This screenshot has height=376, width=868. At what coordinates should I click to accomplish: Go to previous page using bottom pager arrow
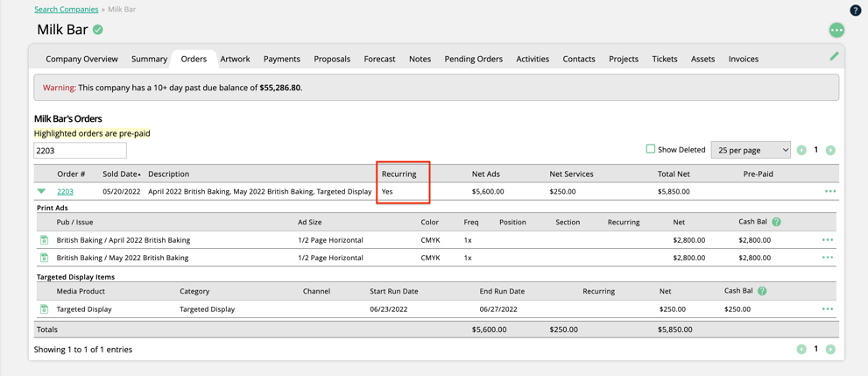pos(801,350)
